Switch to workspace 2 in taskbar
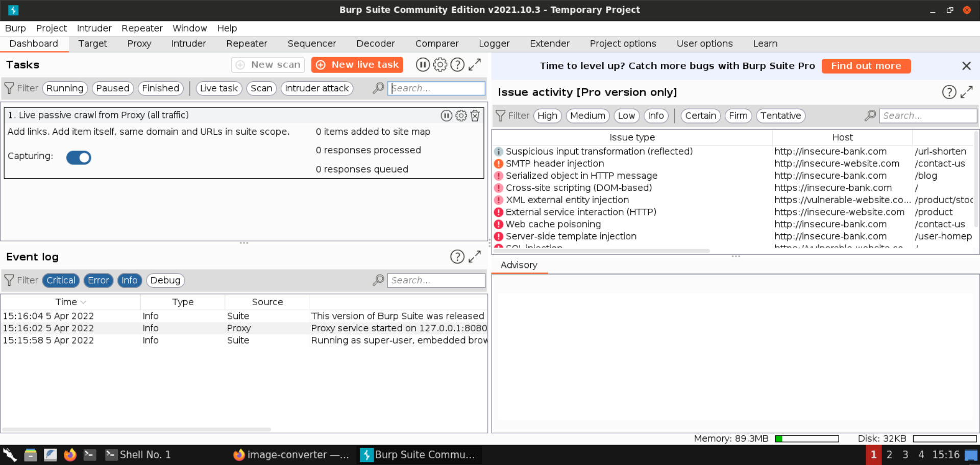The image size is (980, 465). pos(890,455)
